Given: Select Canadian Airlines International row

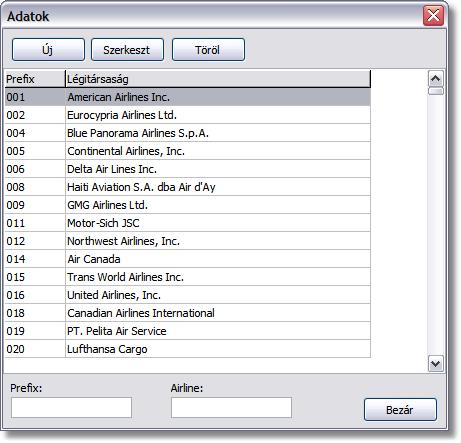Looking at the screenshot, I should [x=188, y=313].
